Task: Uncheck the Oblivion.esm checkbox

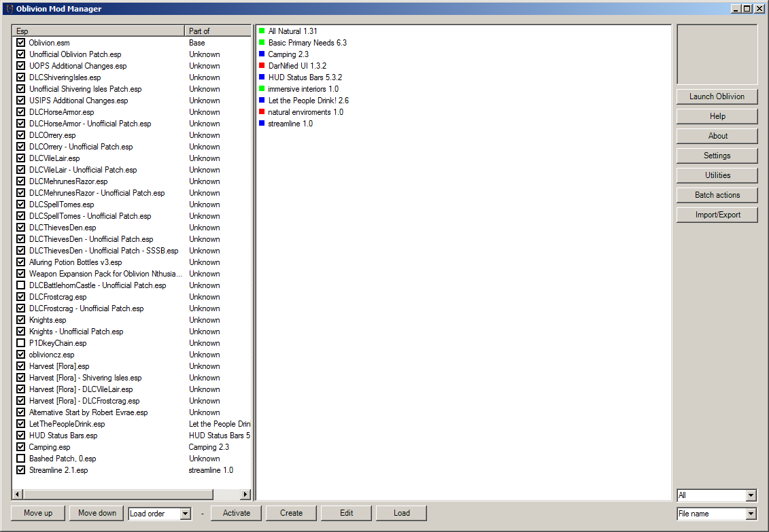Action: [x=20, y=43]
